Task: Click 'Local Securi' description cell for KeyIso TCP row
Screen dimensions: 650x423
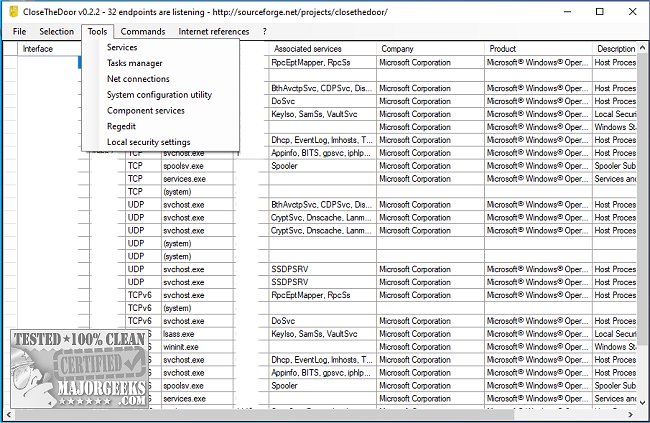Action: (x=615, y=114)
